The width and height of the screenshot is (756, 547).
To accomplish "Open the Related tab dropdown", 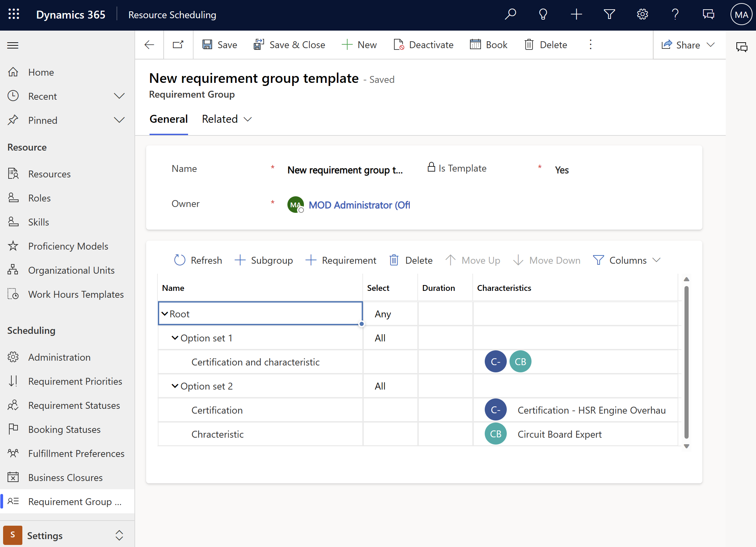I will pyautogui.click(x=226, y=119).
